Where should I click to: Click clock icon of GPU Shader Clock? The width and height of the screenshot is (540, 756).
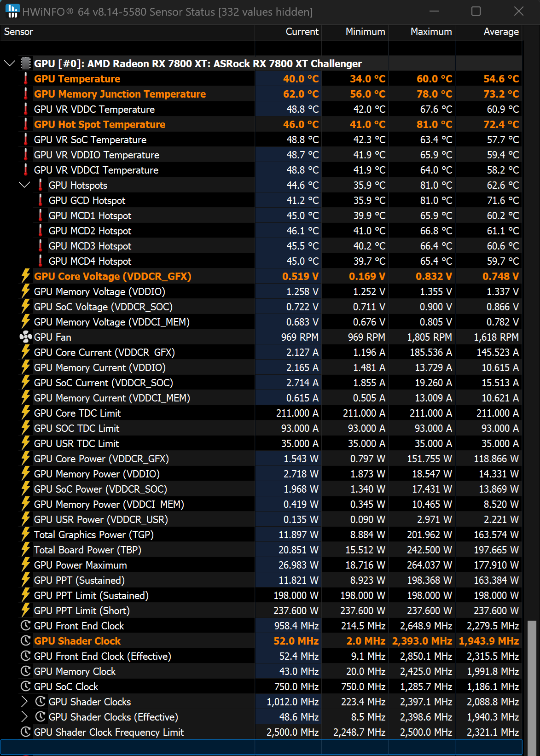click(26, 640)
